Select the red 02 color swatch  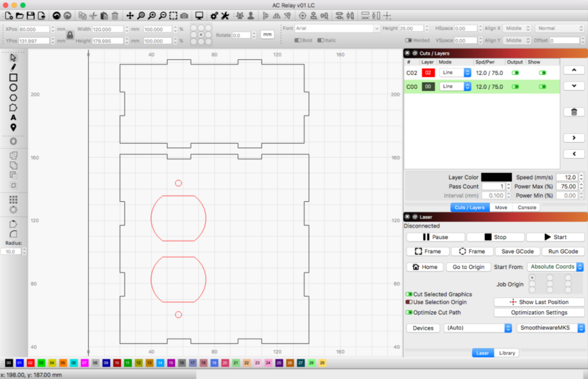click(x=31, y=362)
